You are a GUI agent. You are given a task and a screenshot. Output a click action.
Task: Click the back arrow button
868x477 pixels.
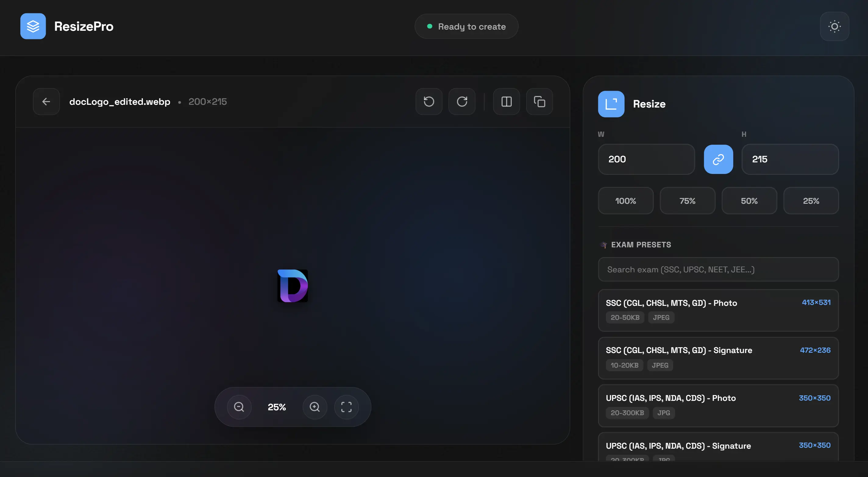tap(46, 101)
